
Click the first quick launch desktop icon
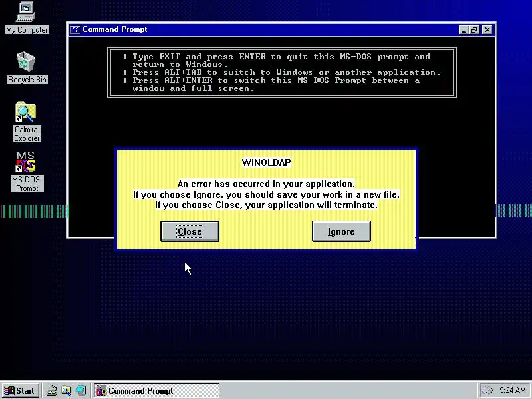[52, 390]
